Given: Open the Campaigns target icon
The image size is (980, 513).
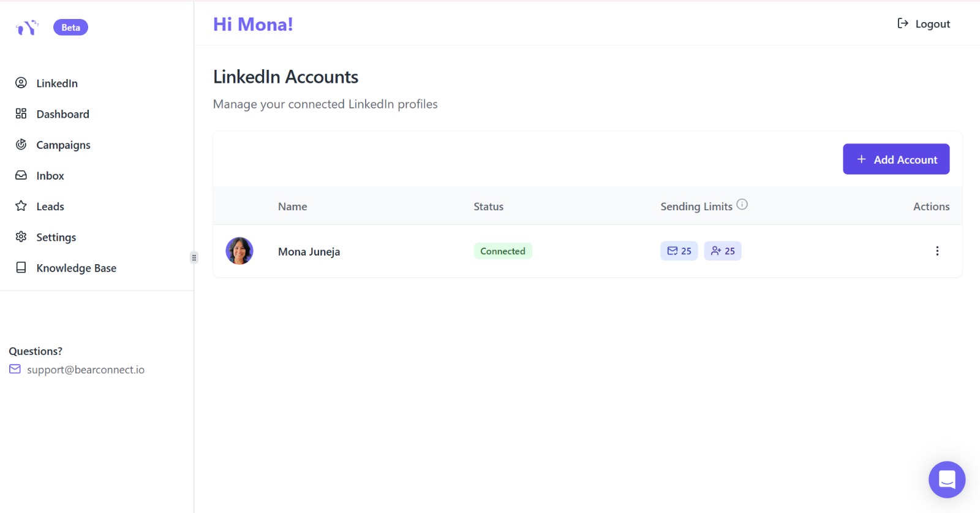Looking at the screenshot, I should click(x=21, y=145).
